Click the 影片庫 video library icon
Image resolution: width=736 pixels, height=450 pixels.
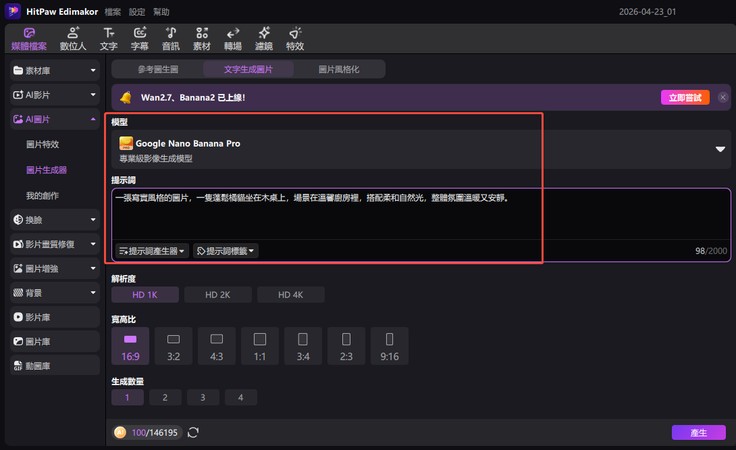[x=18, y=317]
